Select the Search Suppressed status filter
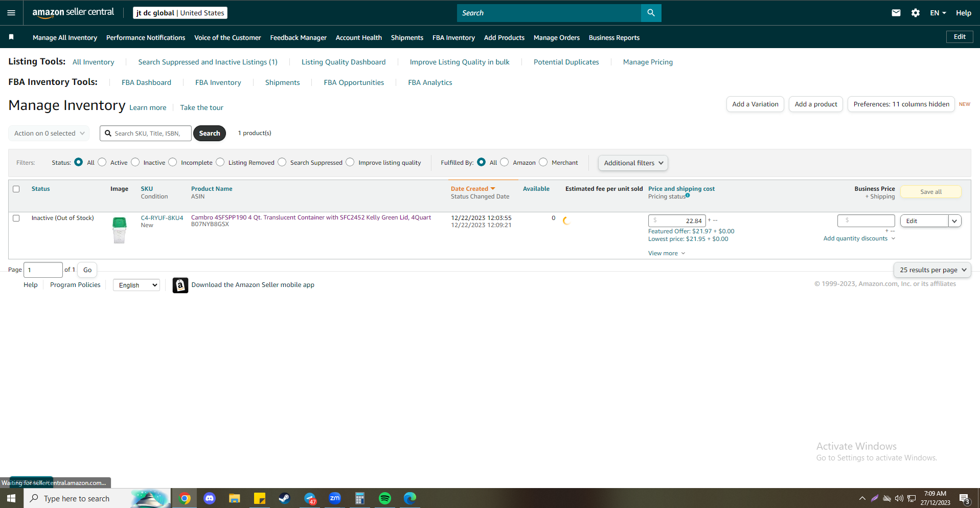Image resolution: width=980 pixels, height=508 pixels. pyautogui.click(x=282, y=162)
